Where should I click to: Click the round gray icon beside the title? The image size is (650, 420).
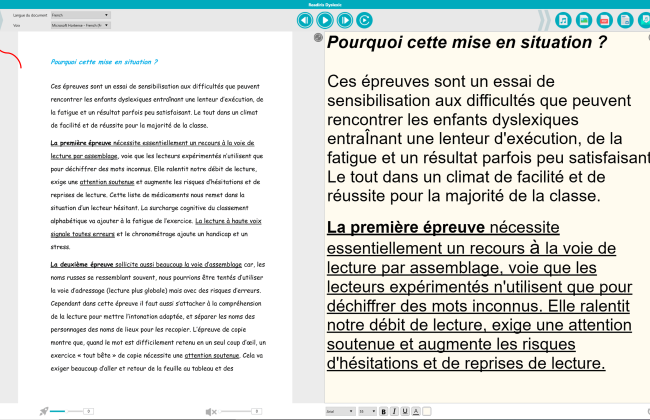coord(318,38)
